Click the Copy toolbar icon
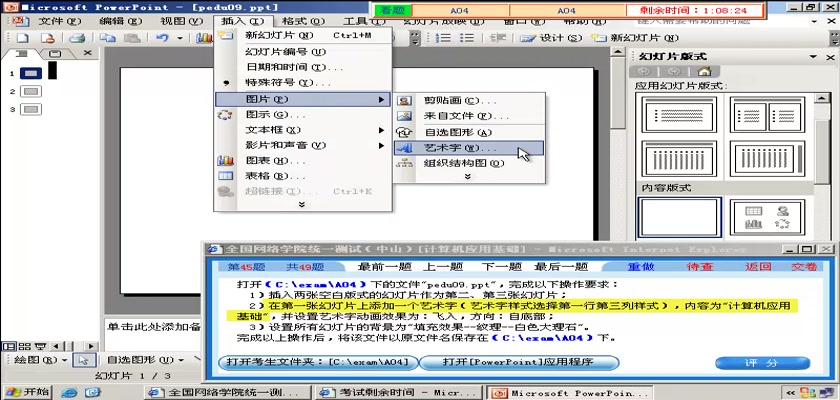Screen dimensions: 840x400 [108, 38]
